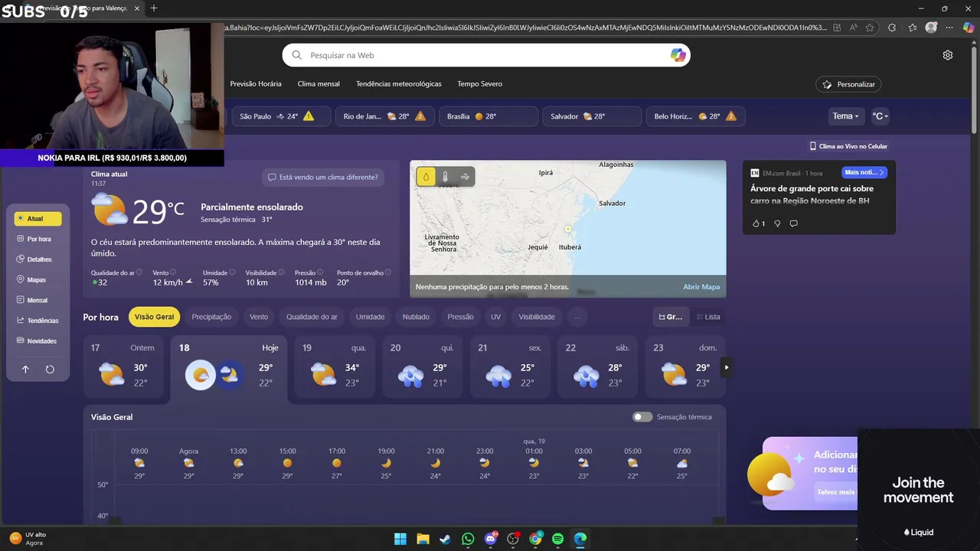Image resolution: width=980 pixels, height=551 pixels.
Task: Open the Edge profile avatar
Action: point(931,28)
